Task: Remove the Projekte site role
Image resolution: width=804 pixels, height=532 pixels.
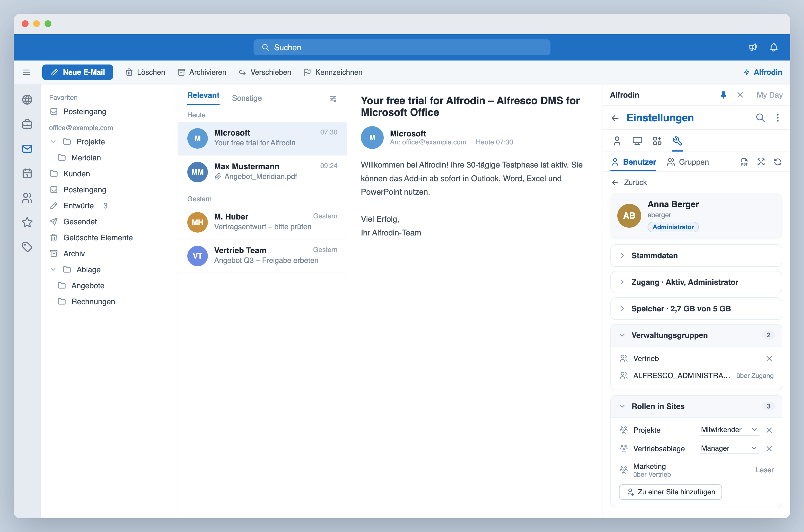Action: pyautogui.click(x=769, y=430)
